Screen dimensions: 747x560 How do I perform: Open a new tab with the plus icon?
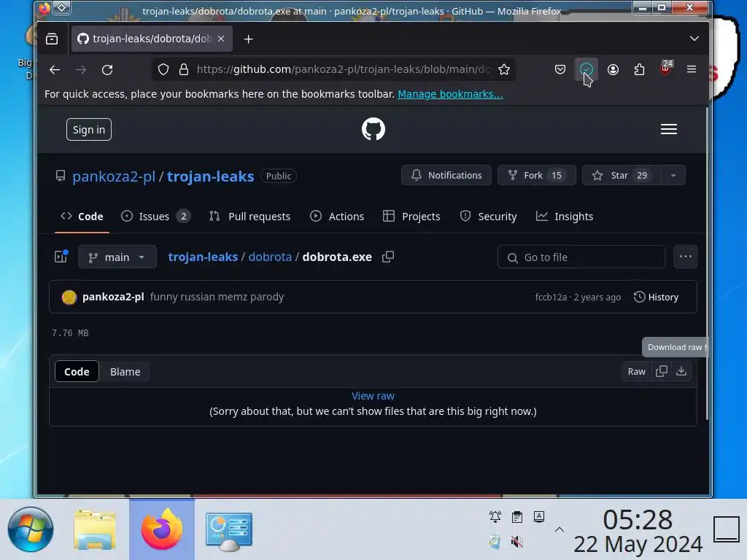coord(248,39)
